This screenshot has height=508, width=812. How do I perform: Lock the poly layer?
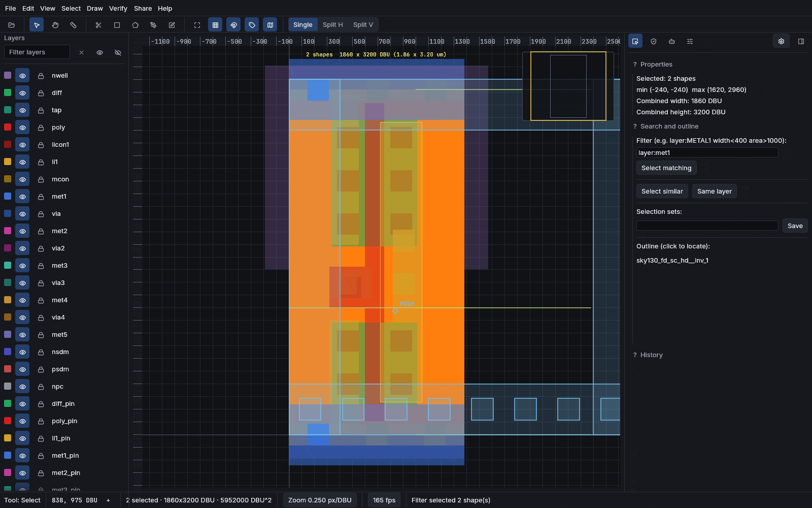(x=41, y=128)
